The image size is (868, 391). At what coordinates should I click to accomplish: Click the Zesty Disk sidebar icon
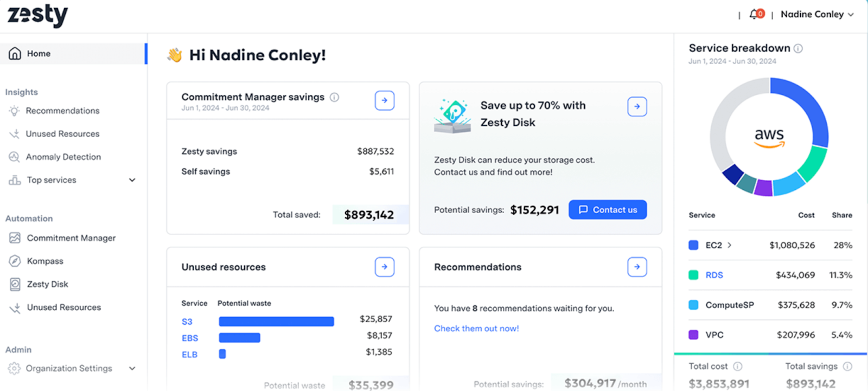15,284
